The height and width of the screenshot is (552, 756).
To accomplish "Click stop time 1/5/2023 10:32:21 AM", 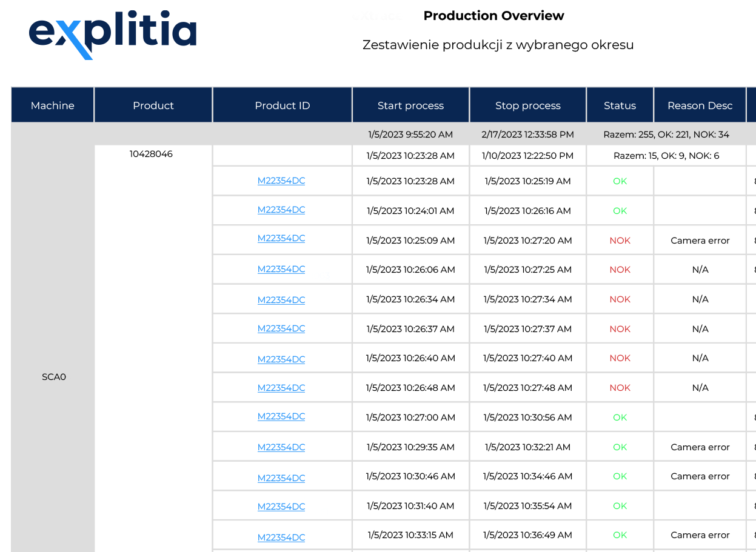I will [x=527, y=447].
